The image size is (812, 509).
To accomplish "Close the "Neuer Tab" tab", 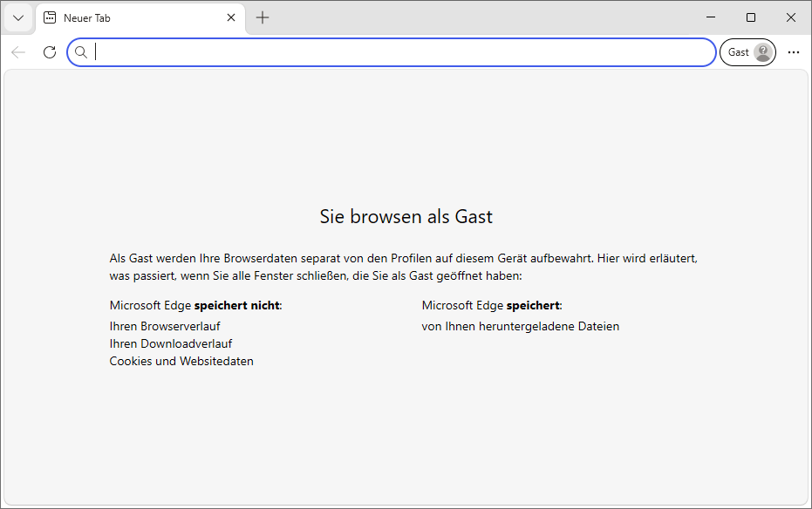I will point(231,17).
